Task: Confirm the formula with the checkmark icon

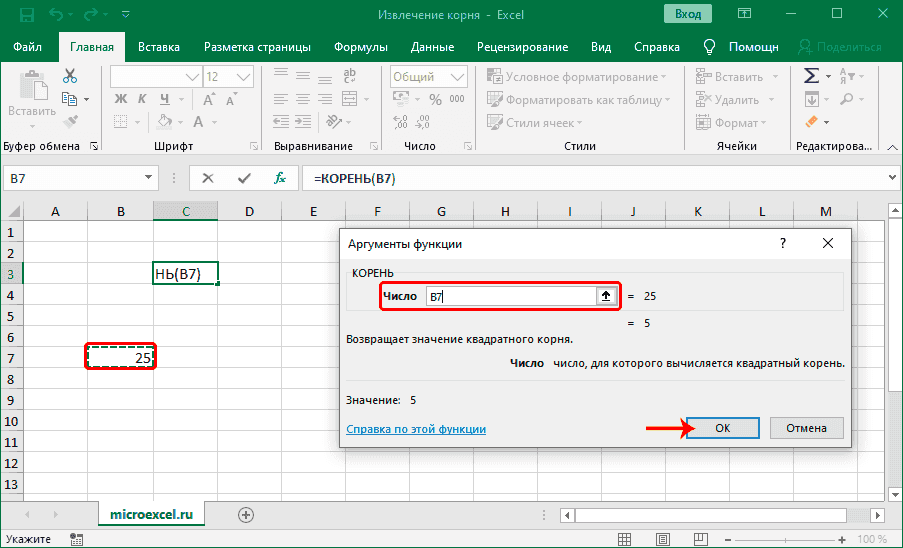Action: click(x=244, y=178)
